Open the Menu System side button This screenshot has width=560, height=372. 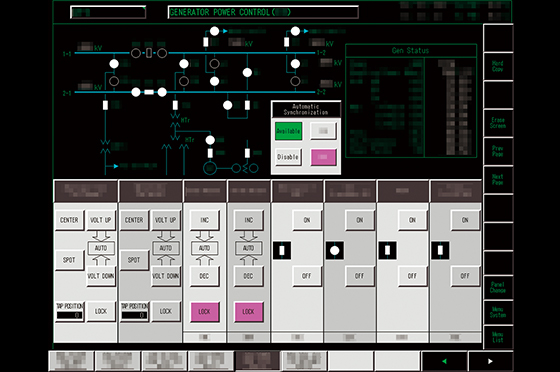[498, 312]
